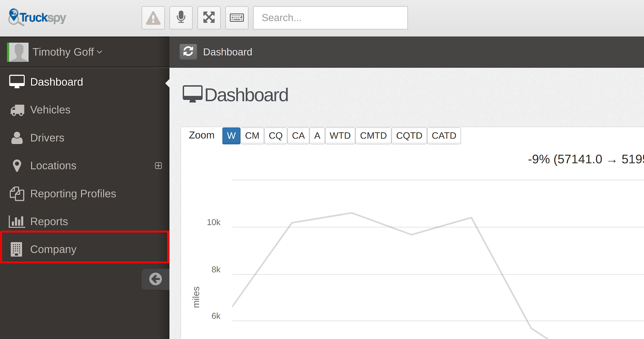
Task: Collapse sidebar using the left arrow button
Action: 155,279
